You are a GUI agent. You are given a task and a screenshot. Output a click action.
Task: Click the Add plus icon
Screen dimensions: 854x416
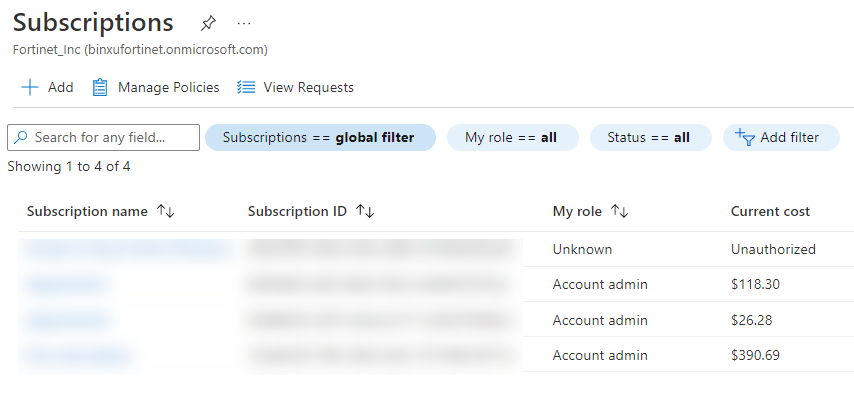pos(30,87)
